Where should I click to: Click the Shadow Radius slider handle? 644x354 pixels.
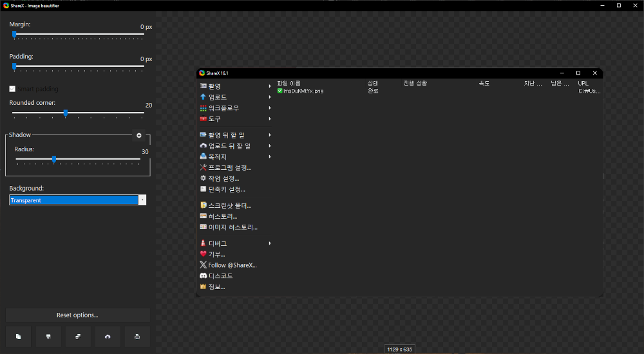tap(54, 160)
